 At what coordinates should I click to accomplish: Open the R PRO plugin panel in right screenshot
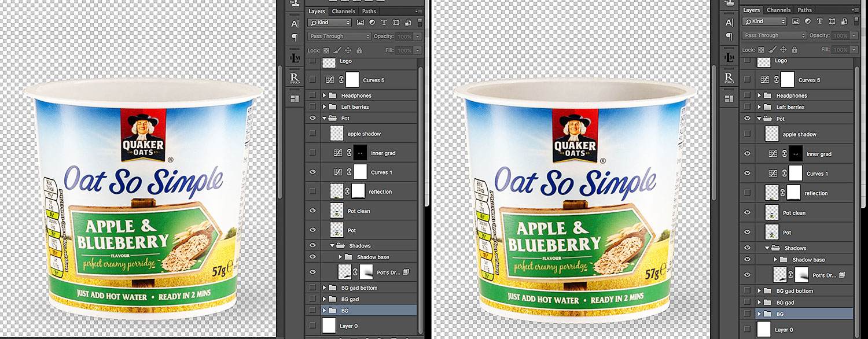click(x=728, y=78)
